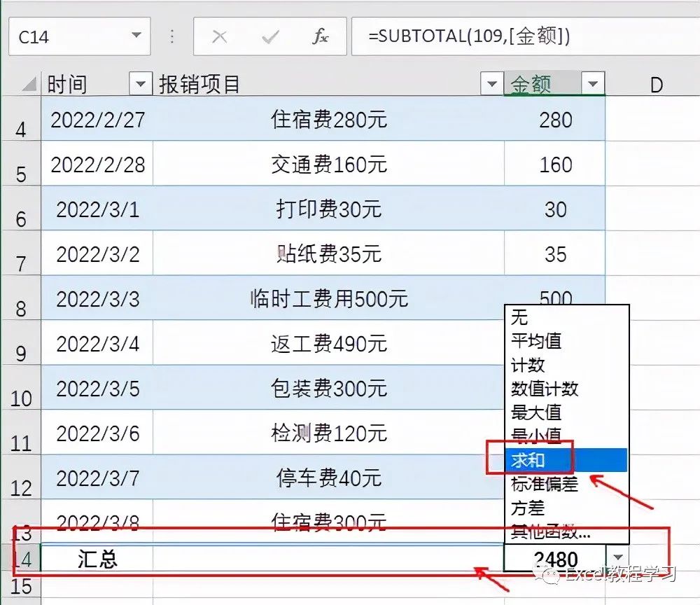
Task: Click the cell 返工费490元
Action: coord(328,343)
